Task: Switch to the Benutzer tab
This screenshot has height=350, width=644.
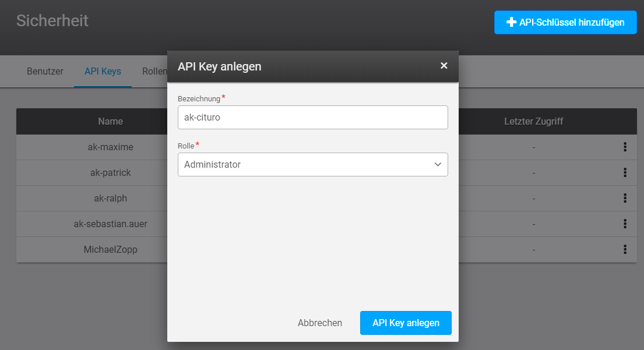Action: point(45,72)
